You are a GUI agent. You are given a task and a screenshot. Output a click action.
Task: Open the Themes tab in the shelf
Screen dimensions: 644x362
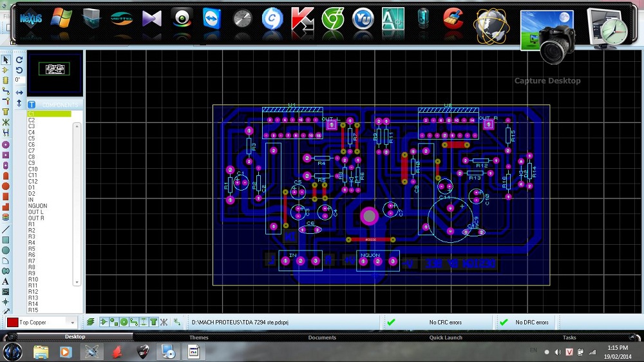(x=198, y=338)
